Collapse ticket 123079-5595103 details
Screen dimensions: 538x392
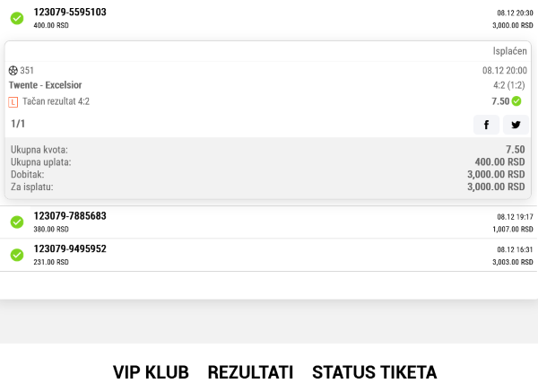pyautogui.click(x=269, y=19)
